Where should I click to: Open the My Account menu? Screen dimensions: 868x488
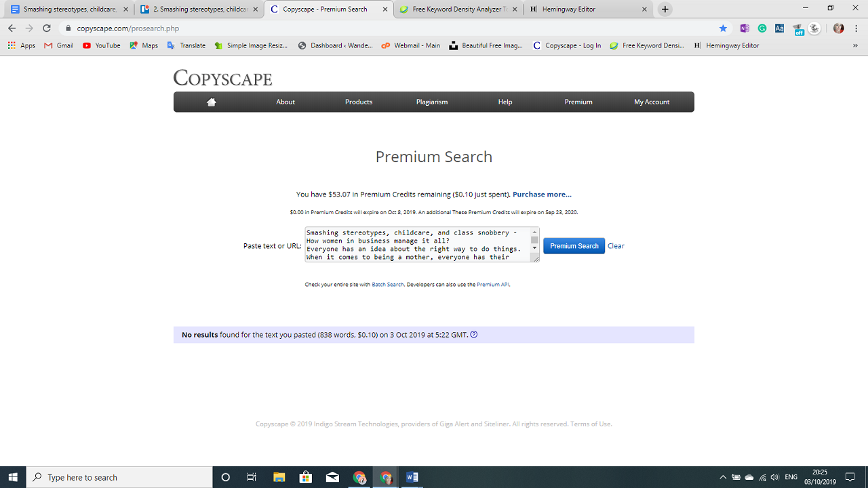[652, 102]
